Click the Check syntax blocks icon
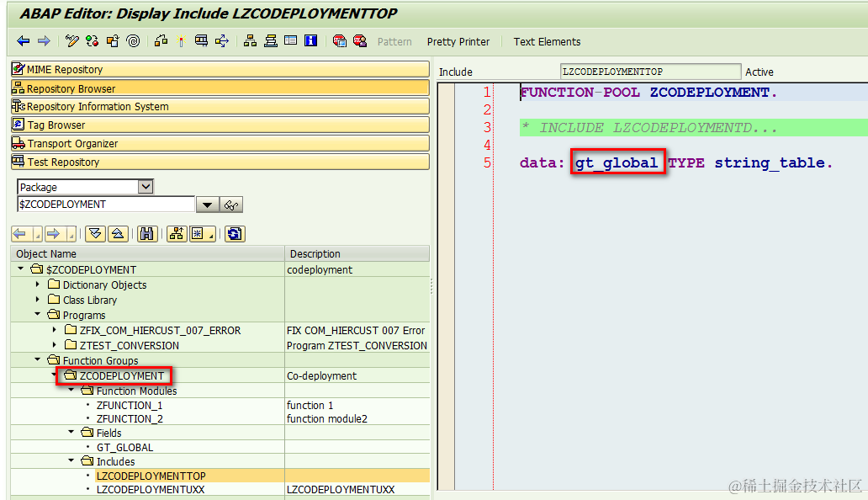Screen dimensions: 868x500 pos(161,41)
